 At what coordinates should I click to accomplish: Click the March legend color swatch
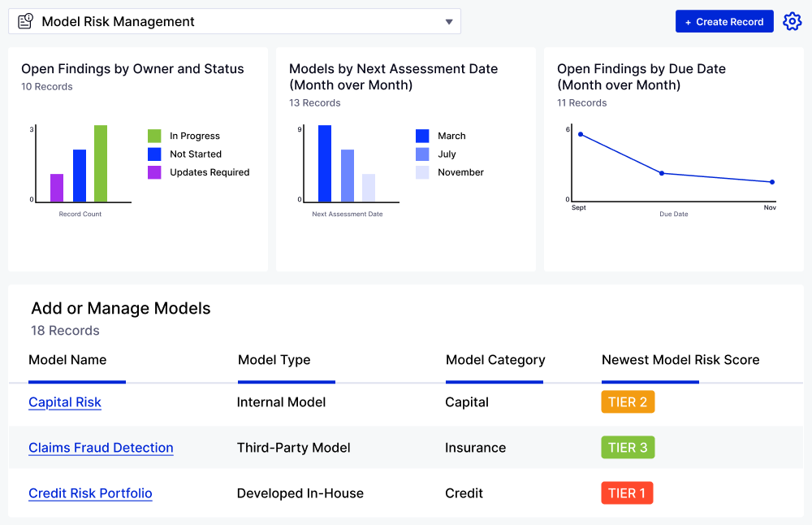coord(422,137)
